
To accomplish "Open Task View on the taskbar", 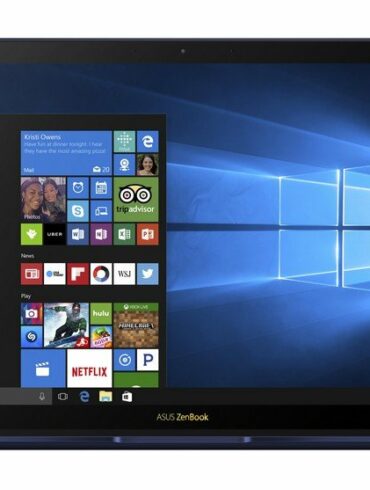I will coord(63,396).
